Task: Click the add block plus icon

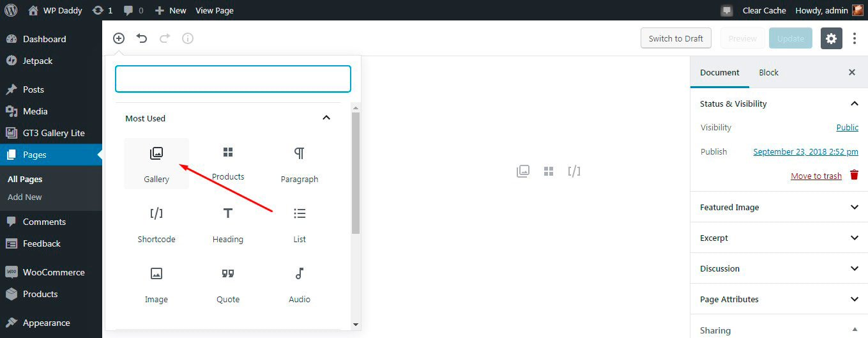Action: click(119, 38)
